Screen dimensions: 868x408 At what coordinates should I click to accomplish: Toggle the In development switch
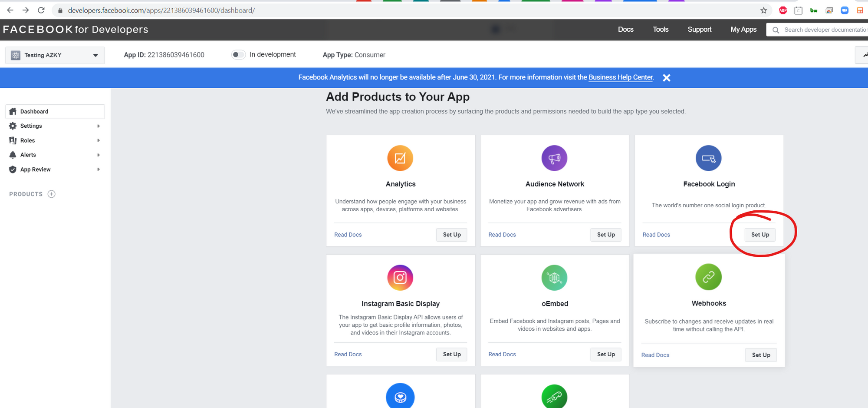(238, 55)
